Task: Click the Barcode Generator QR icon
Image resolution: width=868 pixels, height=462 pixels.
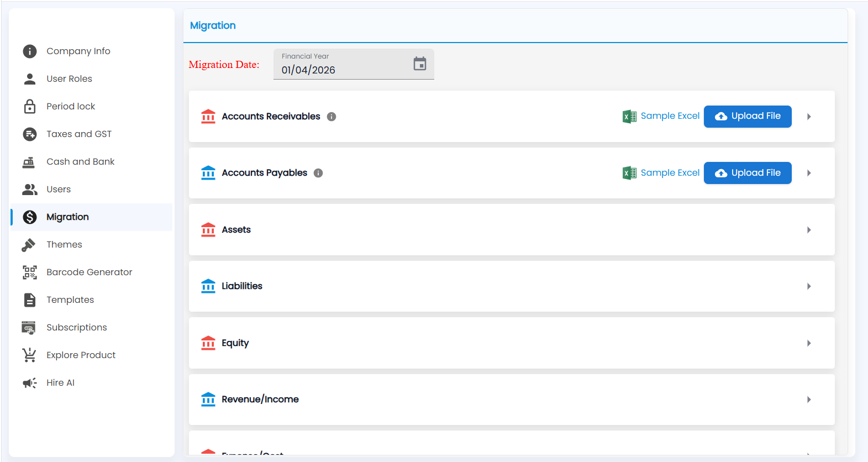Action: pyautogui.click(x=30, y=272)
